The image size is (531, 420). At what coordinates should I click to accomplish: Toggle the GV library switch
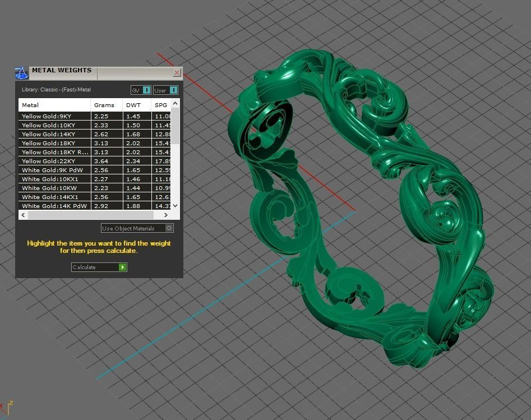coord(141,90)
